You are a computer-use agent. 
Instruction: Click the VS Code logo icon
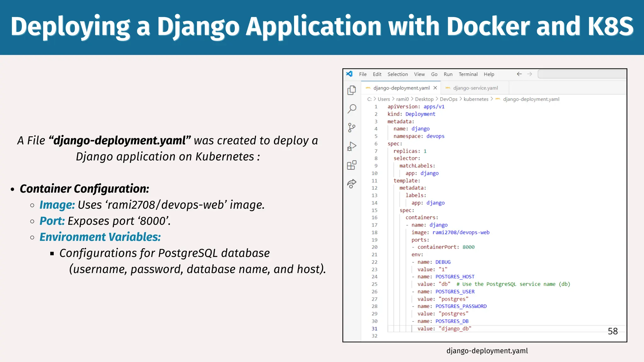point(349,74)
